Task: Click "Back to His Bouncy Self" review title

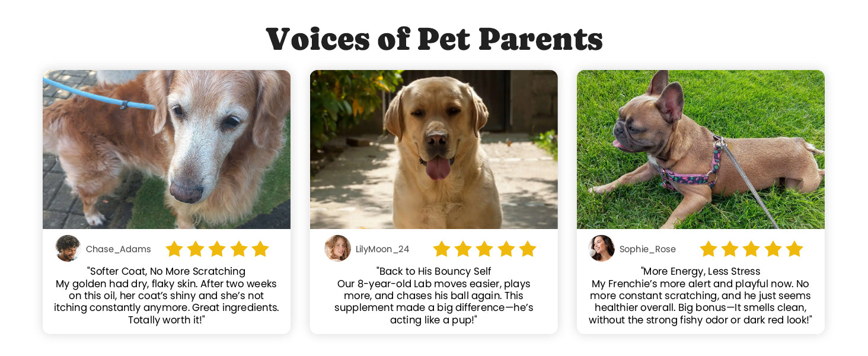Action: [433, 271]
